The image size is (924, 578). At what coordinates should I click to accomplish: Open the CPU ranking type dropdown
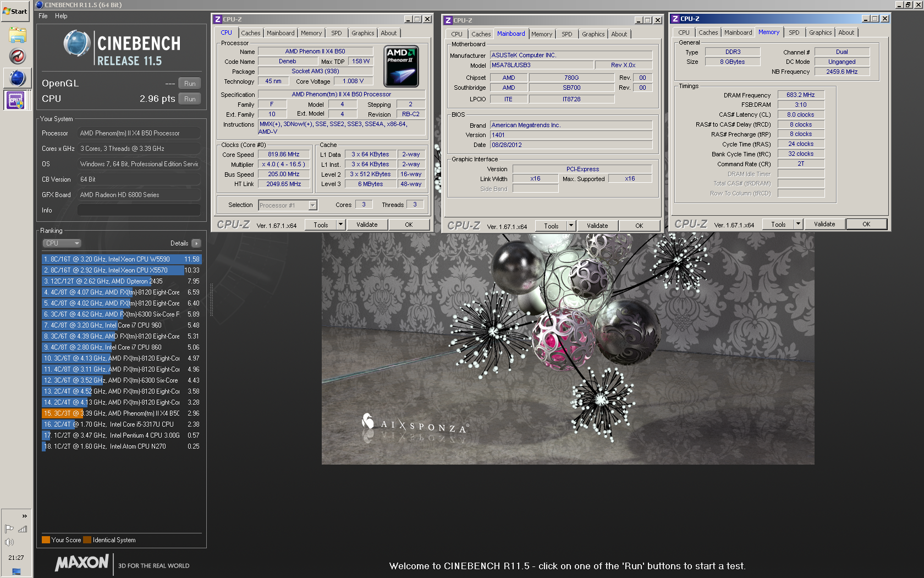(62, 243)
